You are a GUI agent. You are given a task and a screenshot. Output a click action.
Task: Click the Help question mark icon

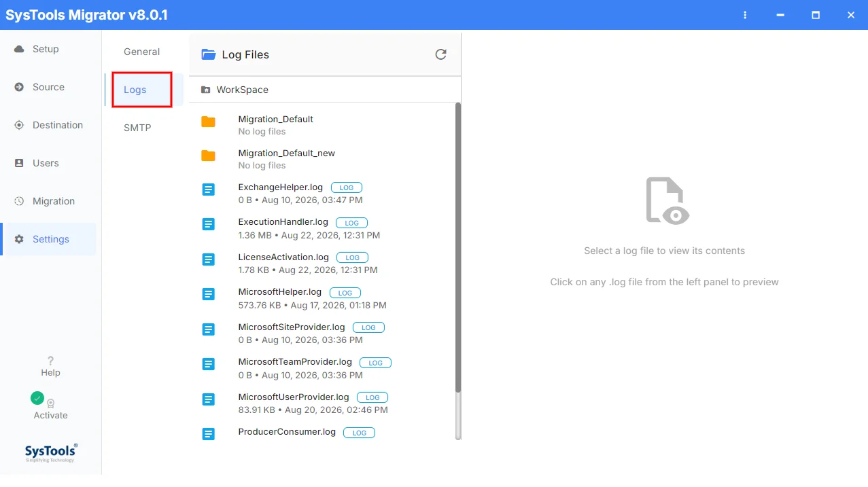click(x=50, y=361)
